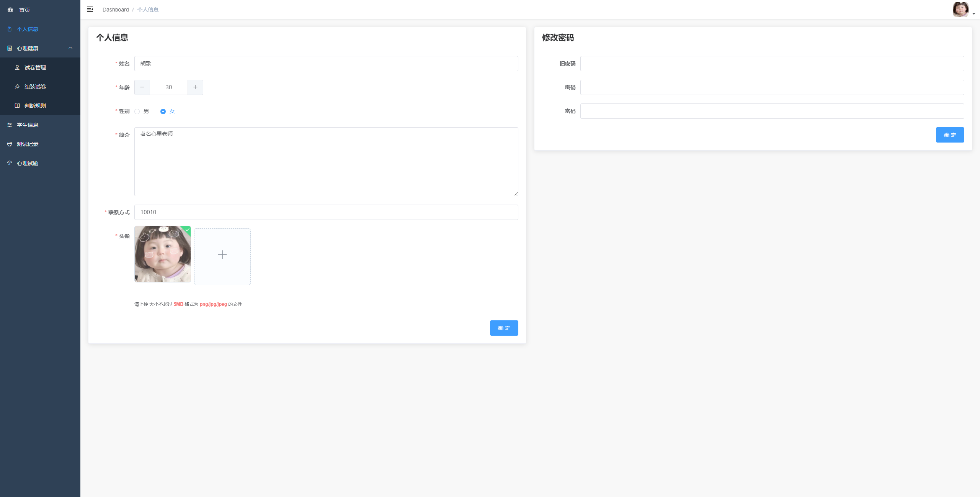Select 个人信息 in the sidebar
This screenshot has height=497, width=980.
coord(40,29)
